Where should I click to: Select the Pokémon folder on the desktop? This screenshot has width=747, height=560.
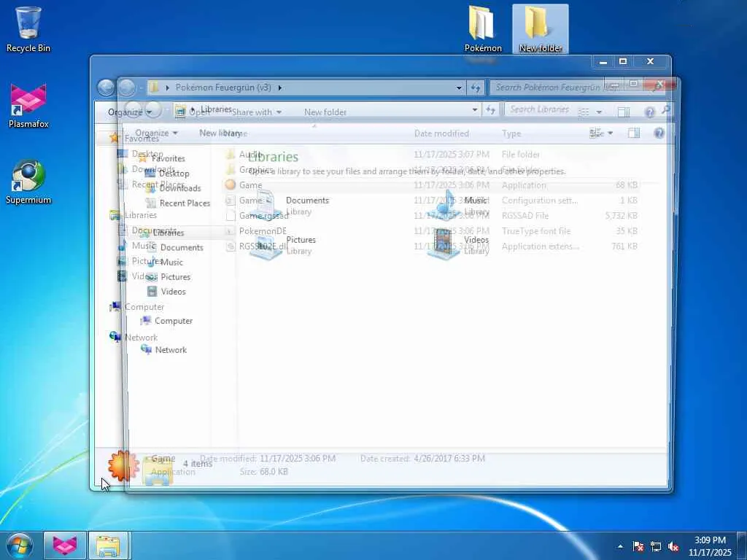pos(483,28)
